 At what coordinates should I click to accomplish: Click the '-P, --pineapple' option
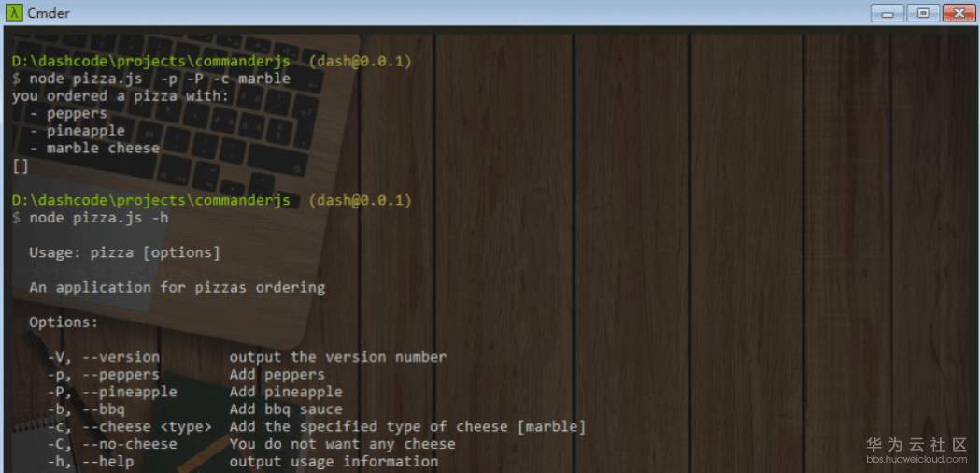pyautogui.click(x=112, y=393)
